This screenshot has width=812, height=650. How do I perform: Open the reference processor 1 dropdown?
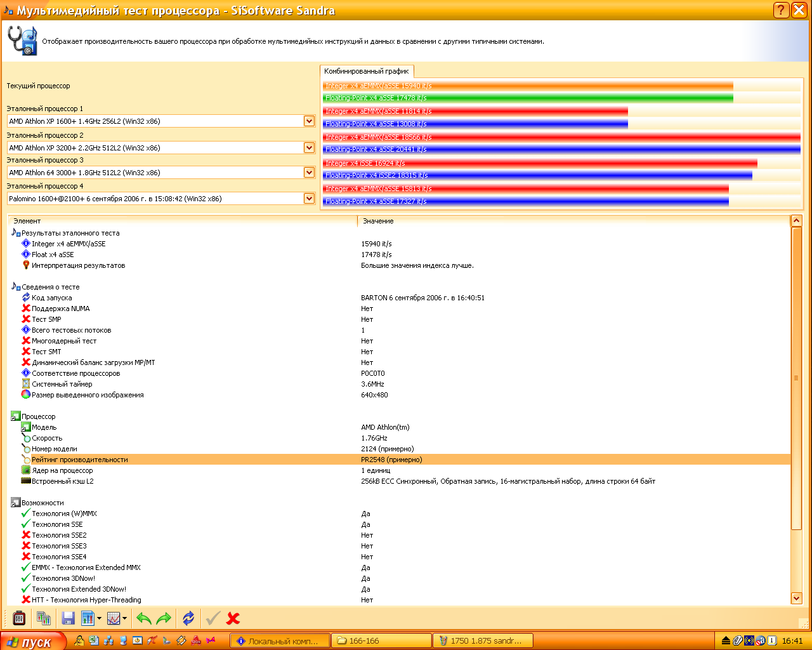[x=309, y=121]
